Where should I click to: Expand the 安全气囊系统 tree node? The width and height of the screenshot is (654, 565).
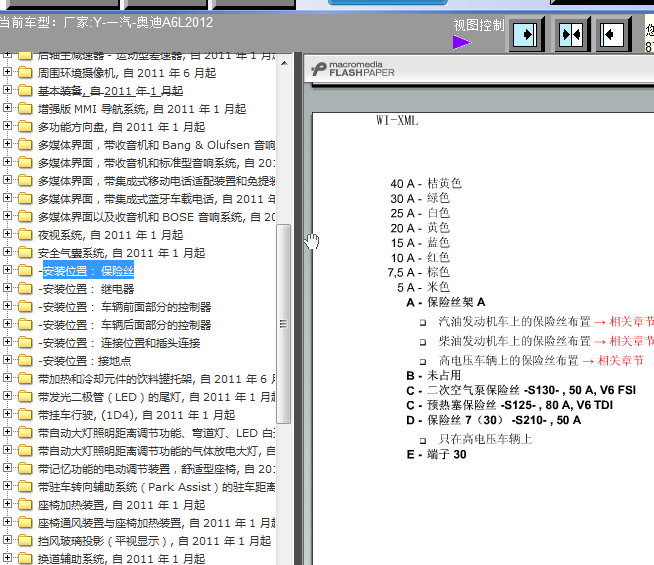click(8, 253)
